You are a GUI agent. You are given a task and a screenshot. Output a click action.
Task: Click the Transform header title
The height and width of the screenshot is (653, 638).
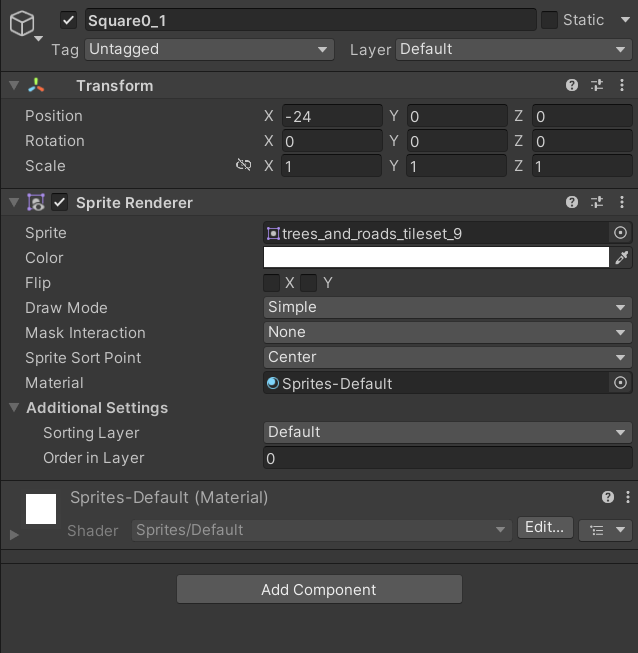[x=115, y=85]
